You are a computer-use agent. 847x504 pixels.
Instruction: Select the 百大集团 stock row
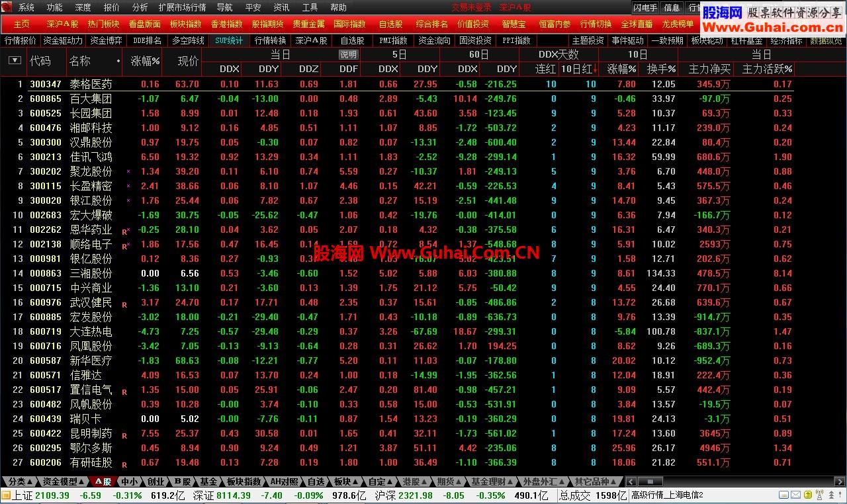click(x=397, y=99)
